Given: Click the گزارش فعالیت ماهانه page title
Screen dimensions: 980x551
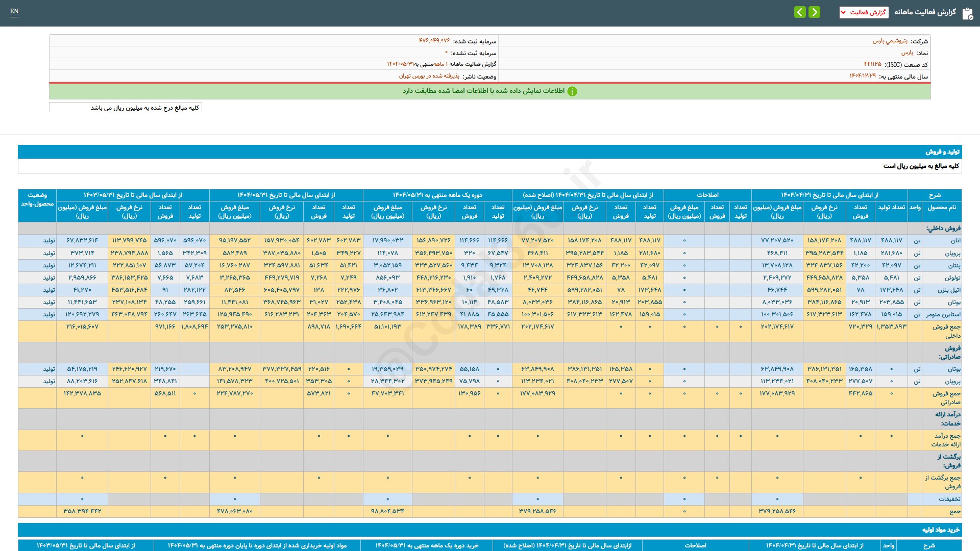Looking at the screenshot, I should pos(924,12).
